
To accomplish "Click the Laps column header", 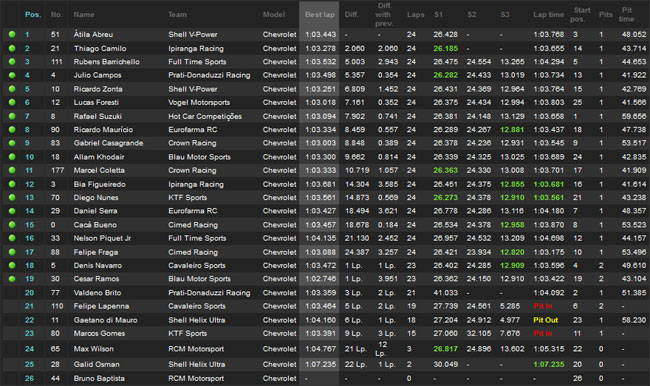I will coord(415,15).
